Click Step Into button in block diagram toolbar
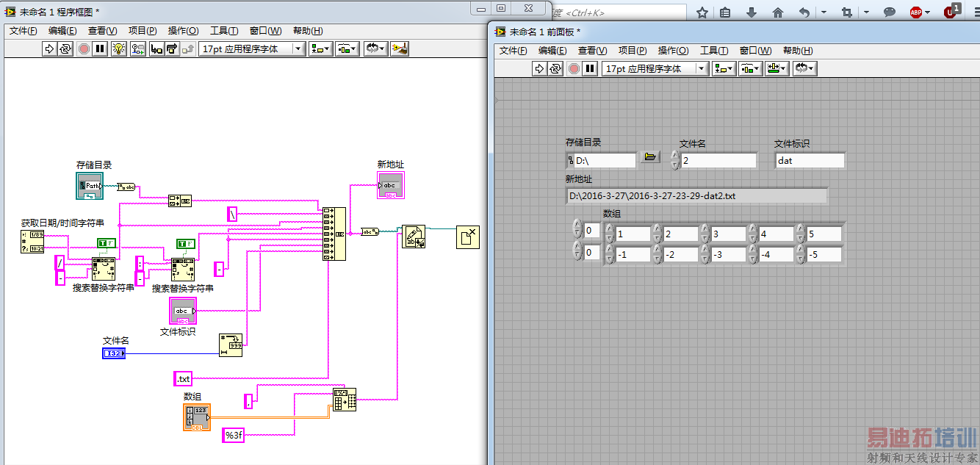 [156, 49]
